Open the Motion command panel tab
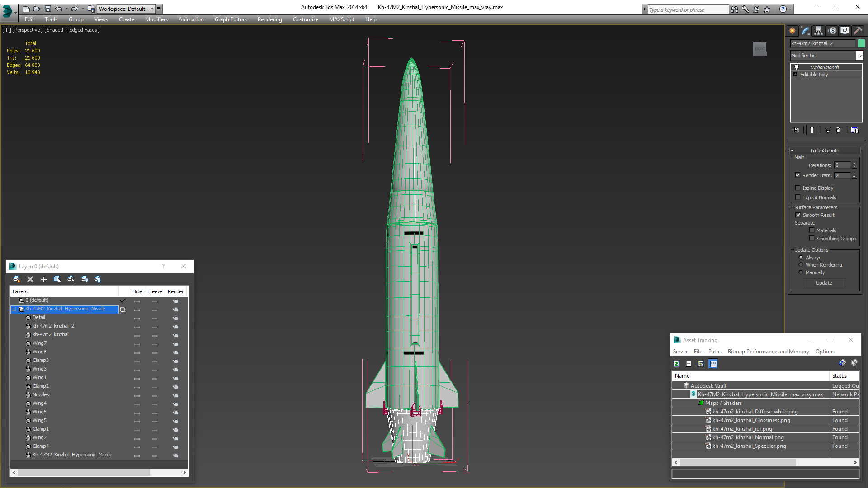 832,31
